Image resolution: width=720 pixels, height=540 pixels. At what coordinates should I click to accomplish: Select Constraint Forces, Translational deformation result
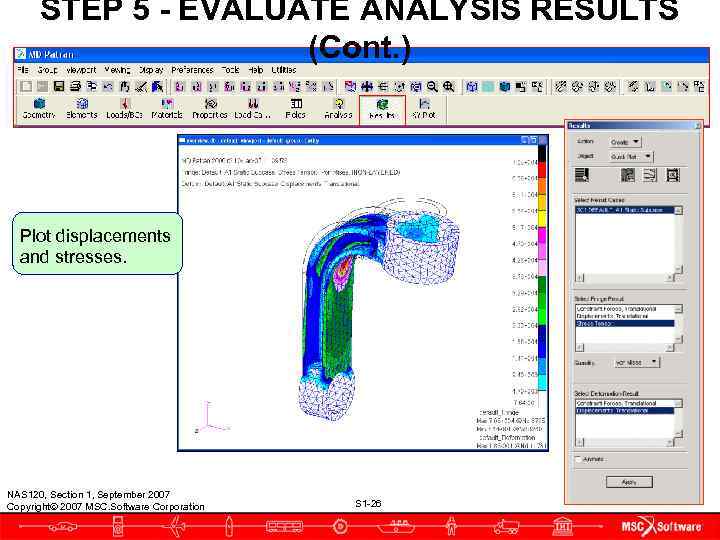pyautogui.click(x=624, y=403)
